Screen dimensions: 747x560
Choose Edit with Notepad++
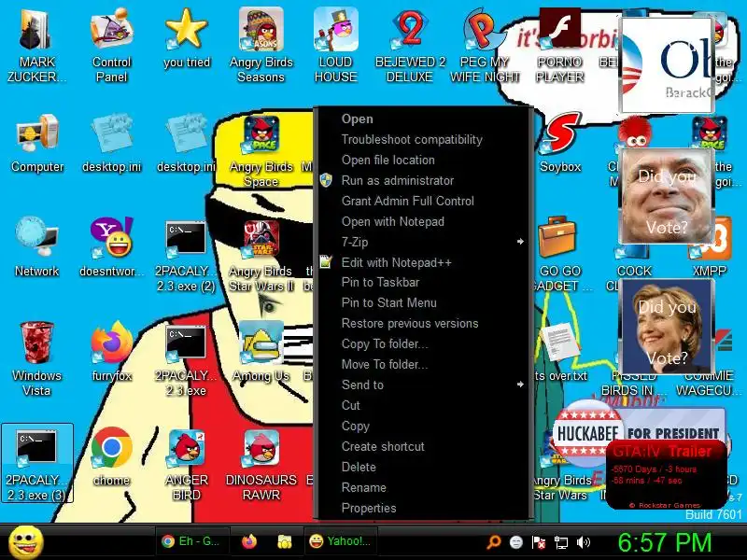(424, 262)
